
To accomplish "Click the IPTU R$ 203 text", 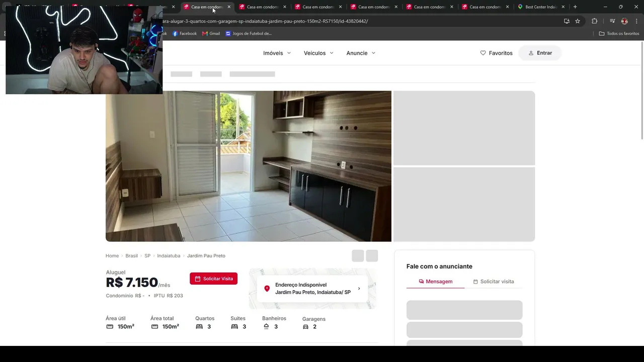I will 169,296.
